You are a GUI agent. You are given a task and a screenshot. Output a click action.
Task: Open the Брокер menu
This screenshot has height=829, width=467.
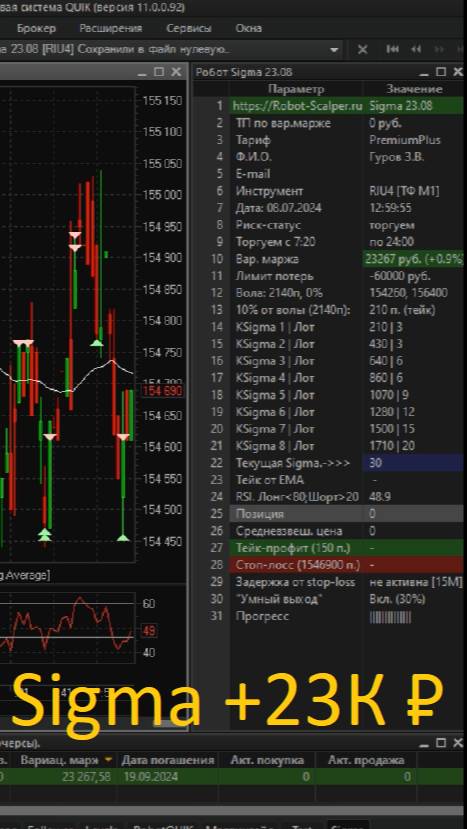pyautogui.click(x=35, y=28)
